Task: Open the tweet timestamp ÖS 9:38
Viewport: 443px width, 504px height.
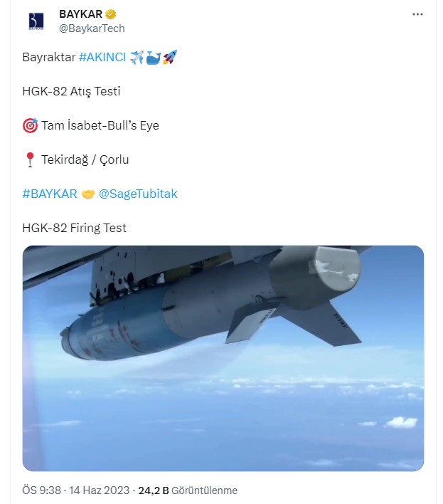Action: coord(41,490)
